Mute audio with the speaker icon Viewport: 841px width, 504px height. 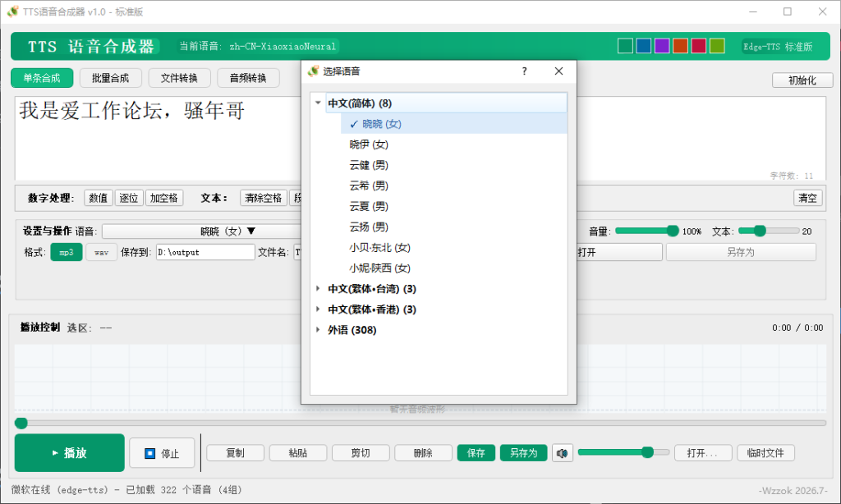tap(562, 453)
